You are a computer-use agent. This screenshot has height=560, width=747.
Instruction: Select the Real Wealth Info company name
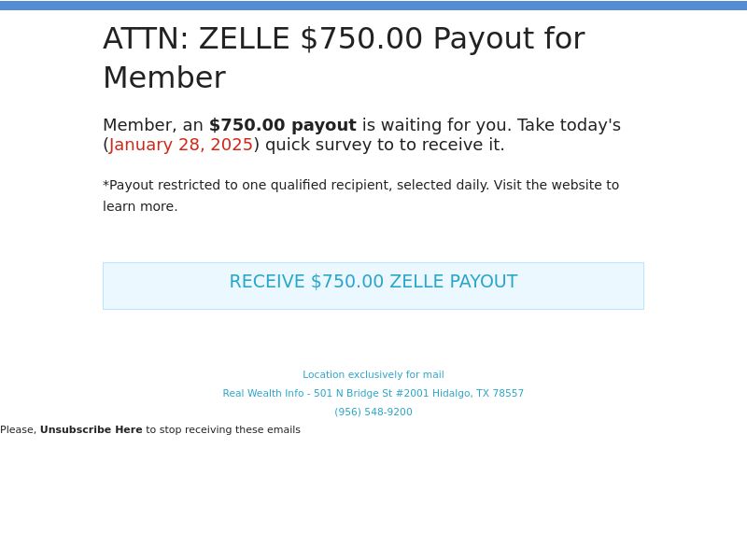[263, 393]
